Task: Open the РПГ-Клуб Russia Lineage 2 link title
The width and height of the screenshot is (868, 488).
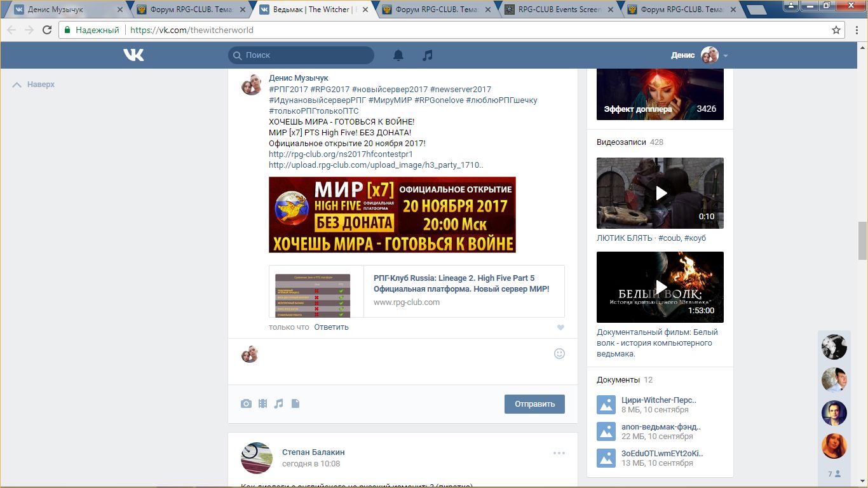Action: click(x=461, y=283)
